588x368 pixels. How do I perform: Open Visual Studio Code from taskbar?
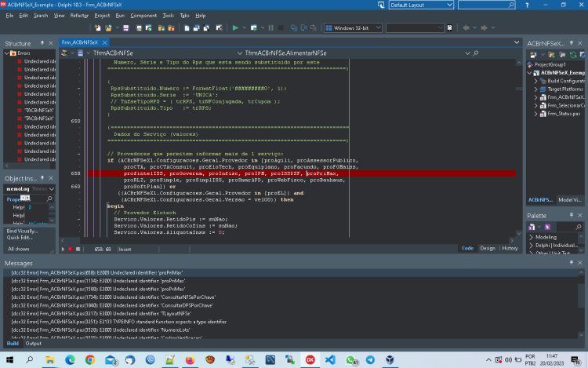click(330, 359)
